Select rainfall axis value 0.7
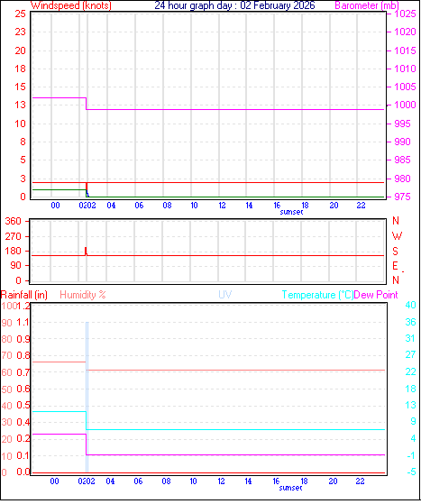The height and width of the screenshot is (504, 421). (x=23, y=372)
